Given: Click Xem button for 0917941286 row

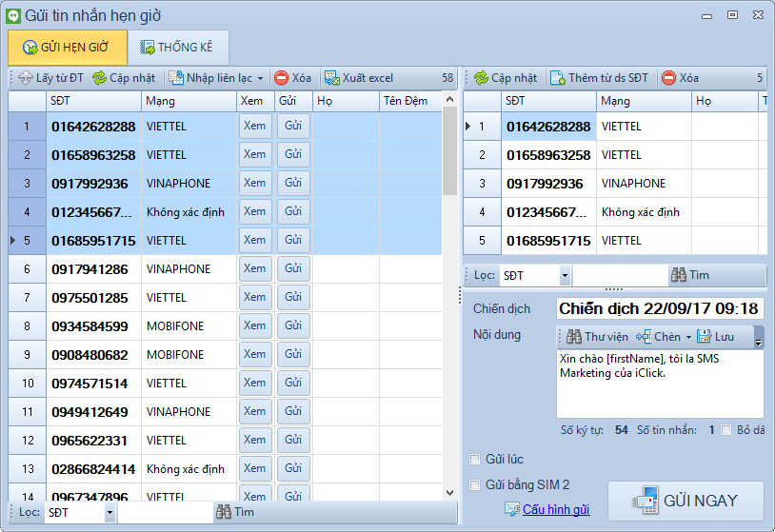Looking at the screenshot, I should click(255, 268).
